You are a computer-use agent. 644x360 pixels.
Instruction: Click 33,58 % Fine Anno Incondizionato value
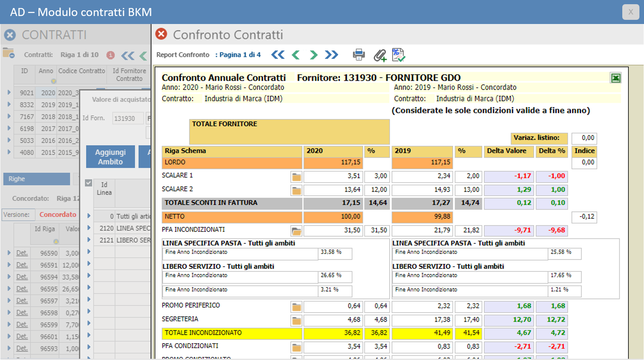pos(335,254)
